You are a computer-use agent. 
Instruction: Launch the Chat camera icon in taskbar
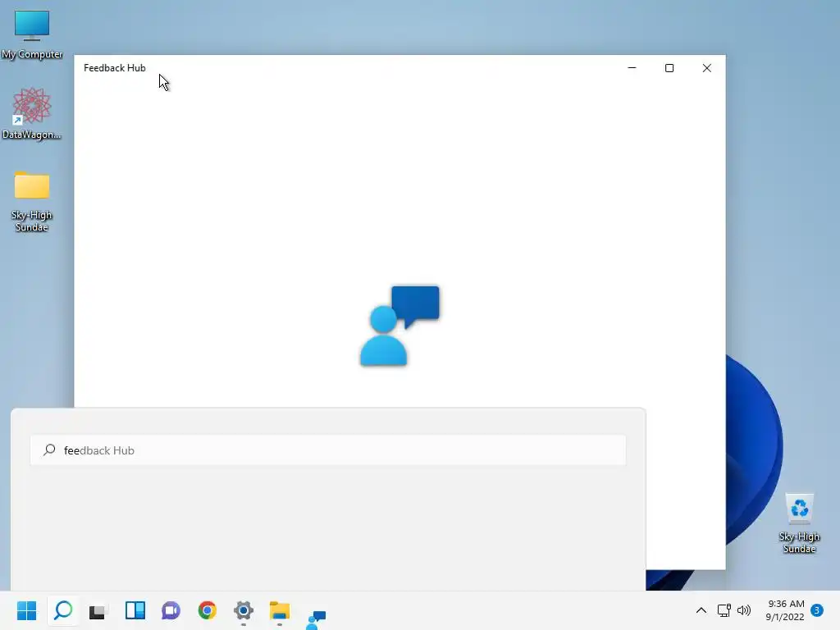pos(171,610)
